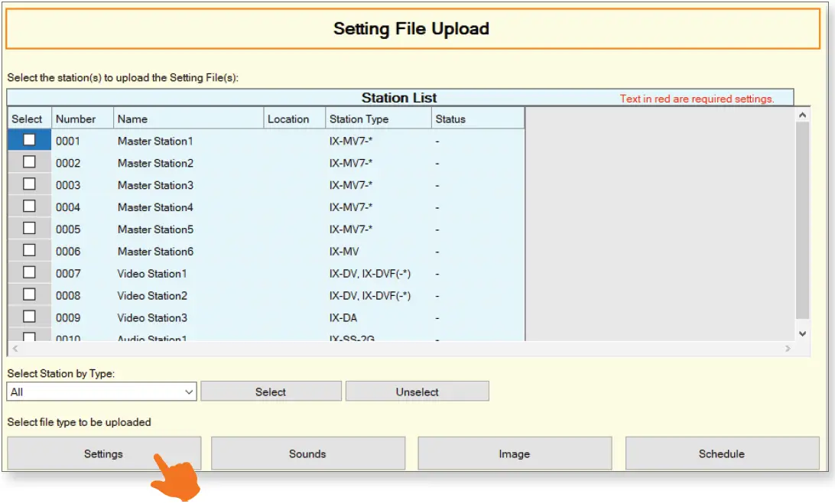This screenshot has width=835, height=504.
Task: Check station 0009 Video Station3
Action: coord(28,317)
